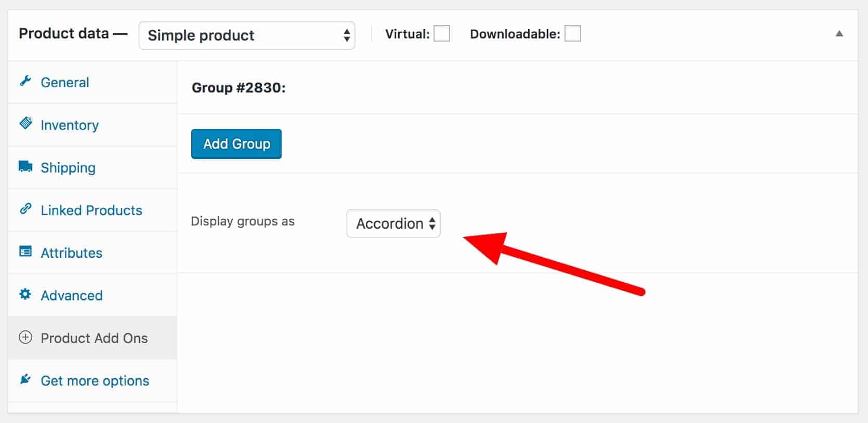Tick the Downloadable checkbox
Image resolution: width=868 pixels, height=423 pixels.
coord(573,34)
